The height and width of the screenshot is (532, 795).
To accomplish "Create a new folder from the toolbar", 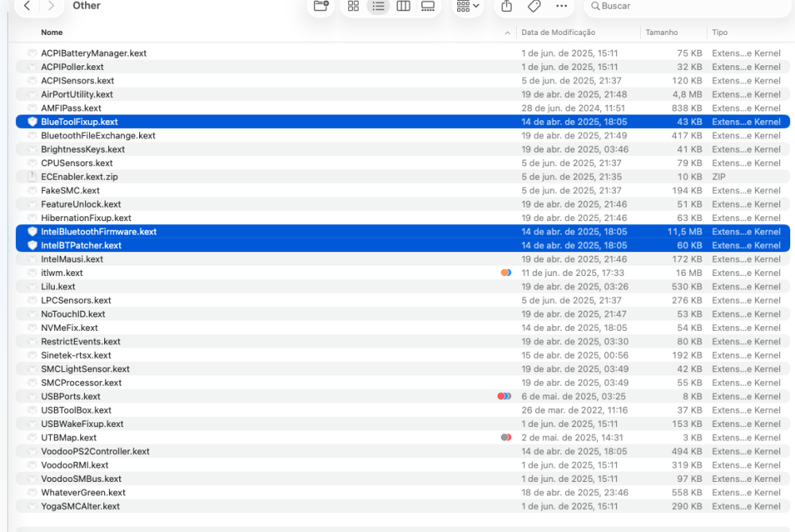I will point(321,6).
